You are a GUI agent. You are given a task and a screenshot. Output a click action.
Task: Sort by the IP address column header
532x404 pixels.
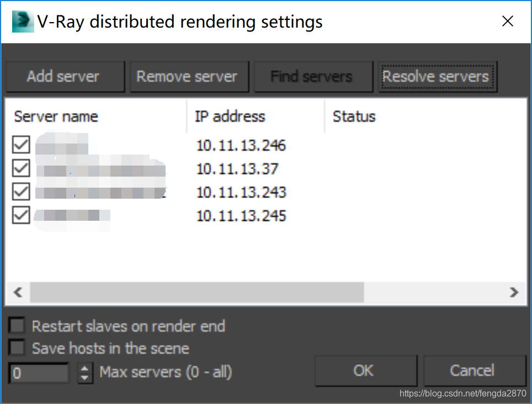[x=256, y=116]
